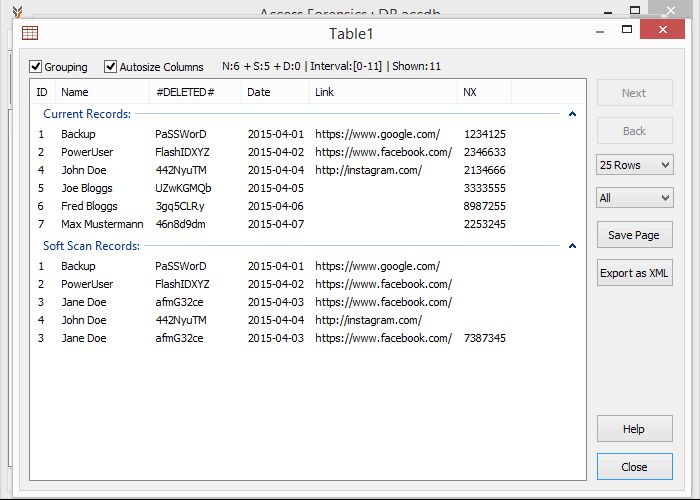The image size is (700, 500).
Task: Click the NX value 7387345
Action: coord(485,338)
